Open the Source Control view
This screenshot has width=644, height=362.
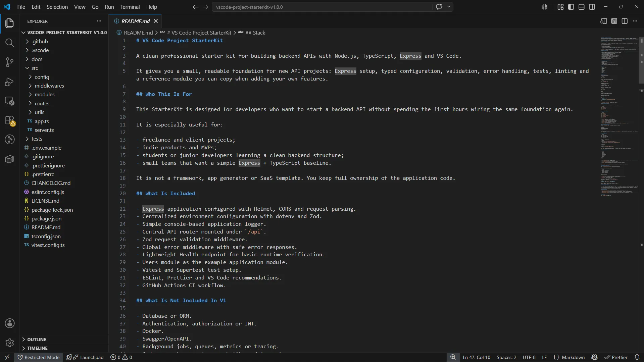[x=9, y=62]
